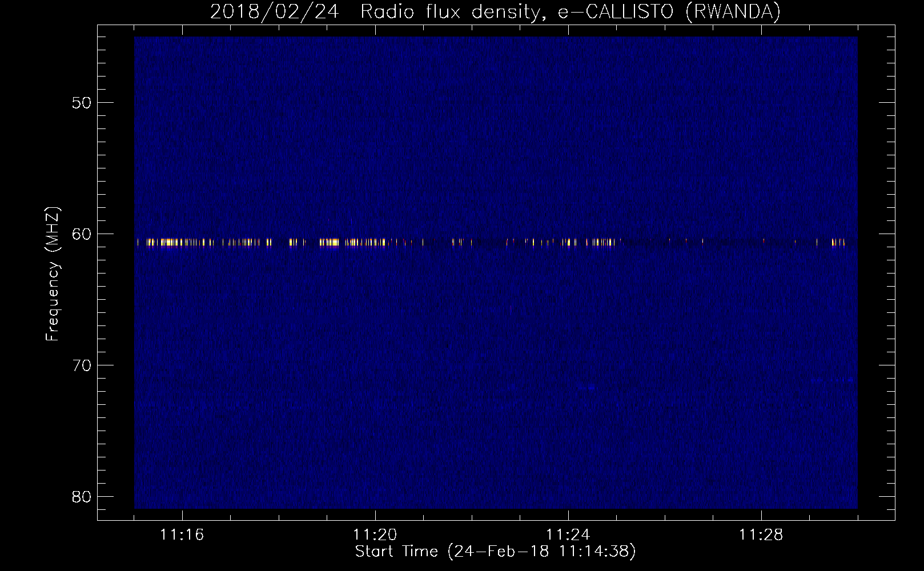The height and width of the screenshot is (571, 924).
Task: Click the 70 frequency tick label
Action: [x=82, y=365]
